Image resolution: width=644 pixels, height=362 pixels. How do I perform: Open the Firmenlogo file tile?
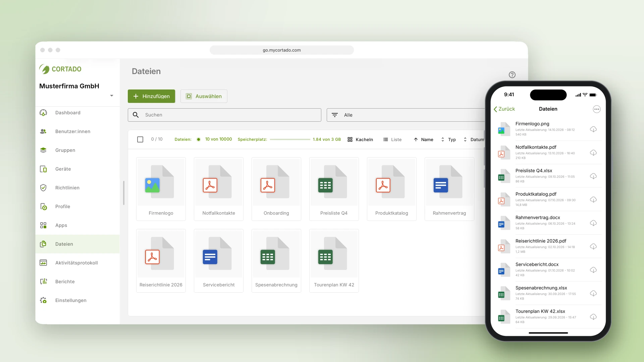(161, 189)
